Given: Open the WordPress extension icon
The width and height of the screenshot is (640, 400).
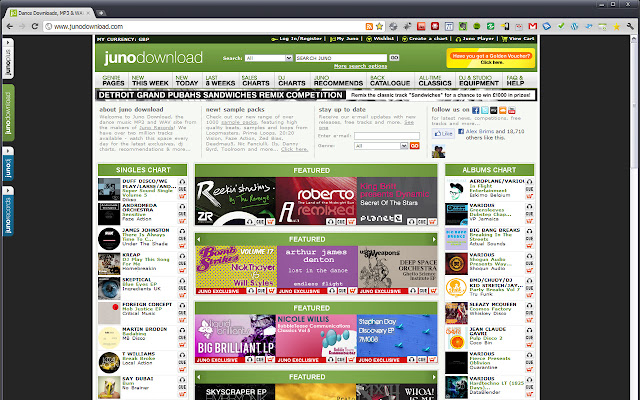Looking at the screenshot, I should [574, 27].
